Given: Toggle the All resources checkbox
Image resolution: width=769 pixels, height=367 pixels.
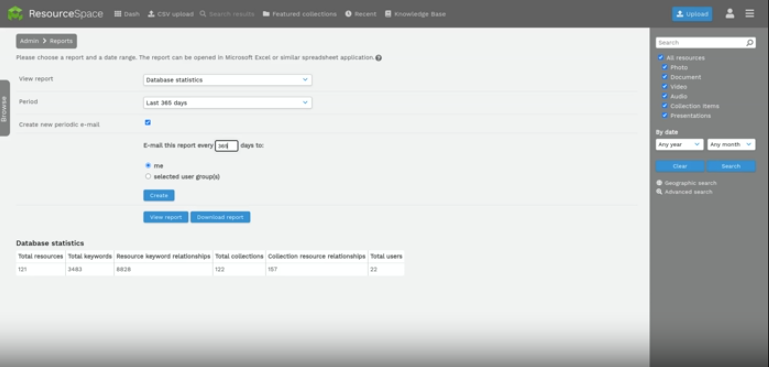Looking at the screenshot, I should (661, 57).
